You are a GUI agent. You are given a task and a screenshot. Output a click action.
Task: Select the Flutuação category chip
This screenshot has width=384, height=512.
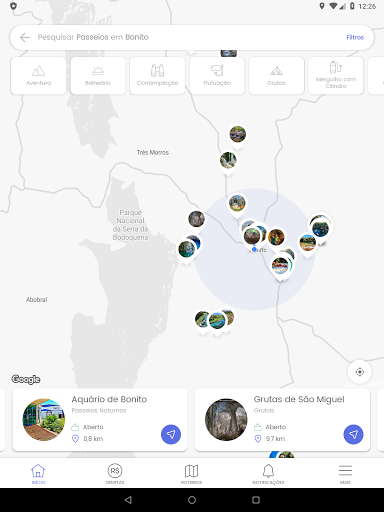point(217,76)
